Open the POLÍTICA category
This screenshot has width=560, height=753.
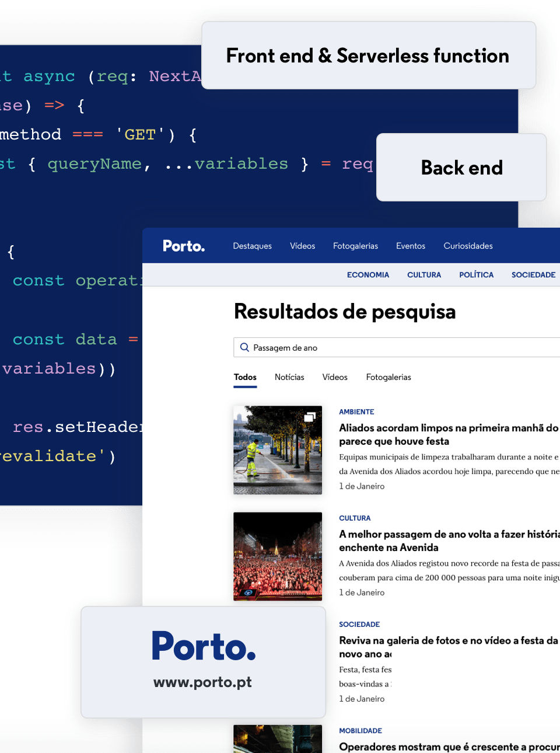click(x=476, y=274)
